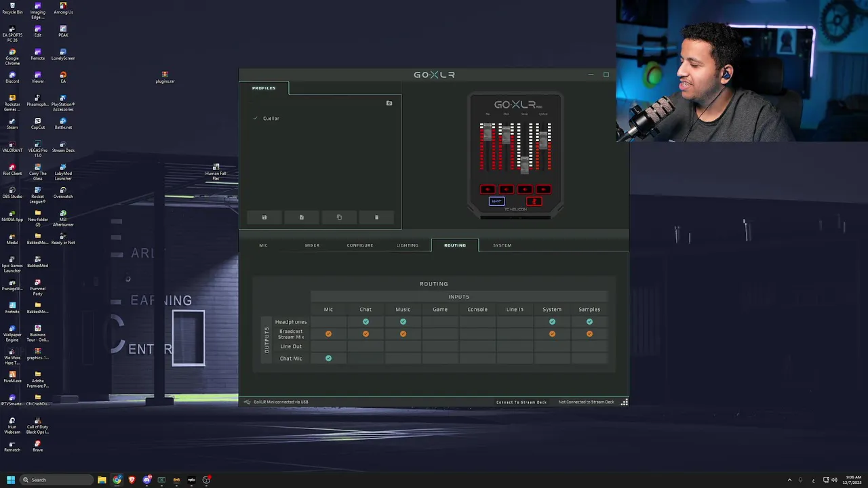Click the icon at the status bar's right end
The image size is (868, 488).
pos(624,402)
